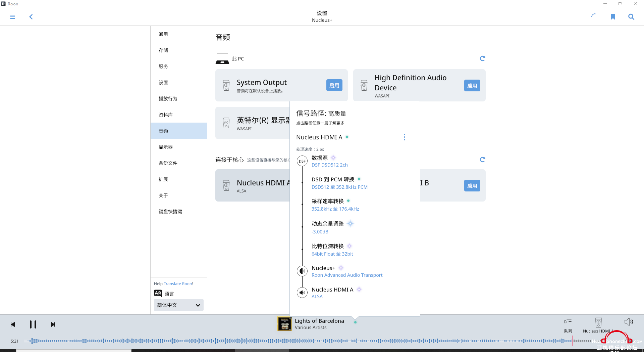
Task: Open the search magnifier icon
Action: pyautogui.click(x=631, y=17)
